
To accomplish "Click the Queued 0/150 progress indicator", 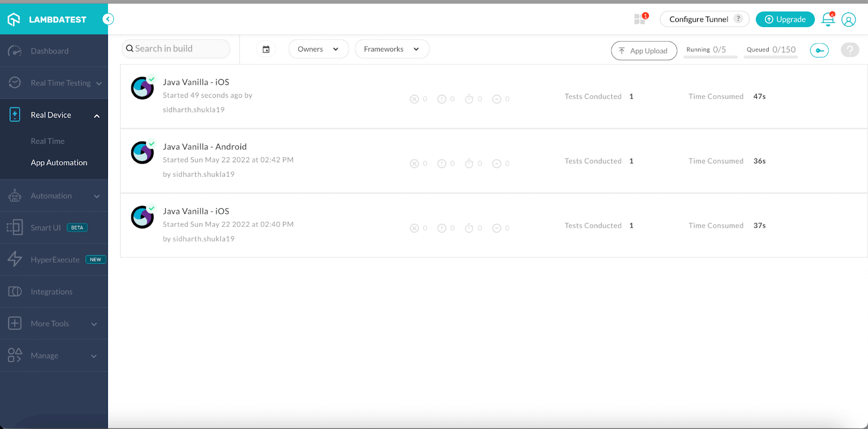I will pyautogui.click(x=771, y=50).
